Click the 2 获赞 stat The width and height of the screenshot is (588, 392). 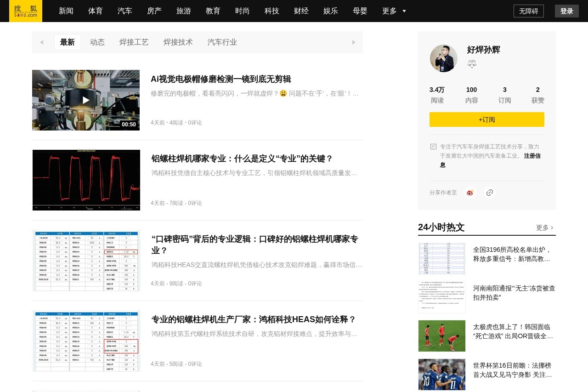[537, 95]
